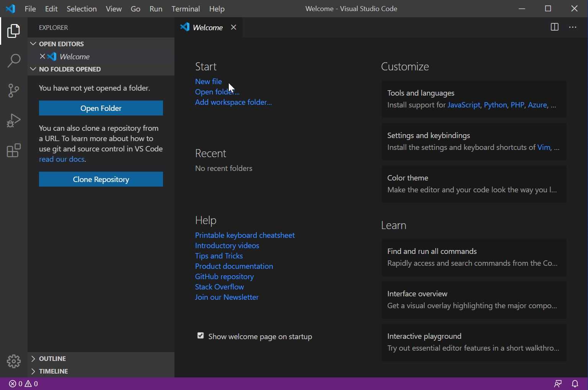Image resolution: width=588 pixels, height=390 pixels.
Task: Open the View menu
Action: point(114,8)
